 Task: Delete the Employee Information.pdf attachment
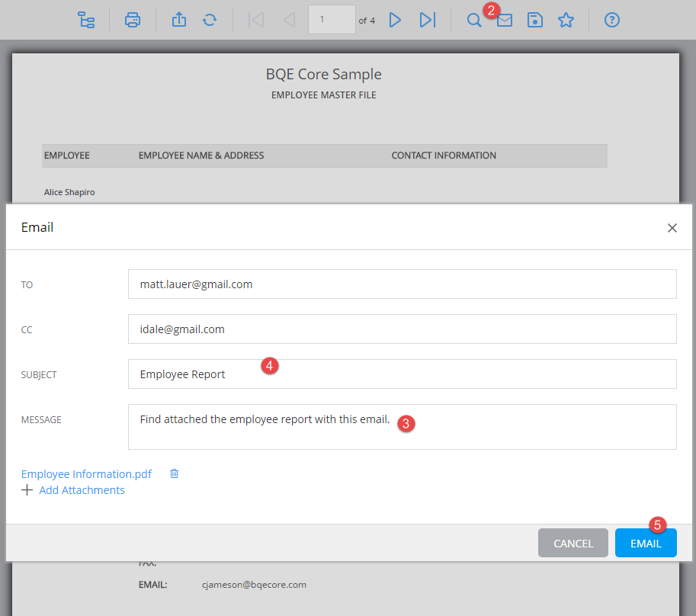point(175,473)
